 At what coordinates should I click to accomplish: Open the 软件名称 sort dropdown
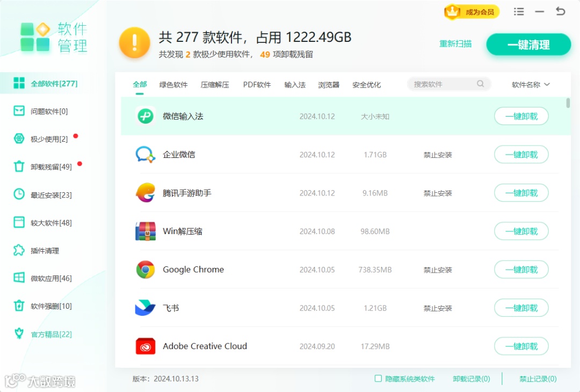[x=531, y=85]
